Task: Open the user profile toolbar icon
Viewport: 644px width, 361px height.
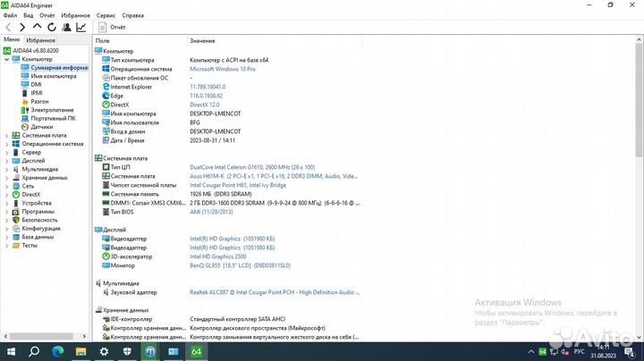Action: (66, 27)
